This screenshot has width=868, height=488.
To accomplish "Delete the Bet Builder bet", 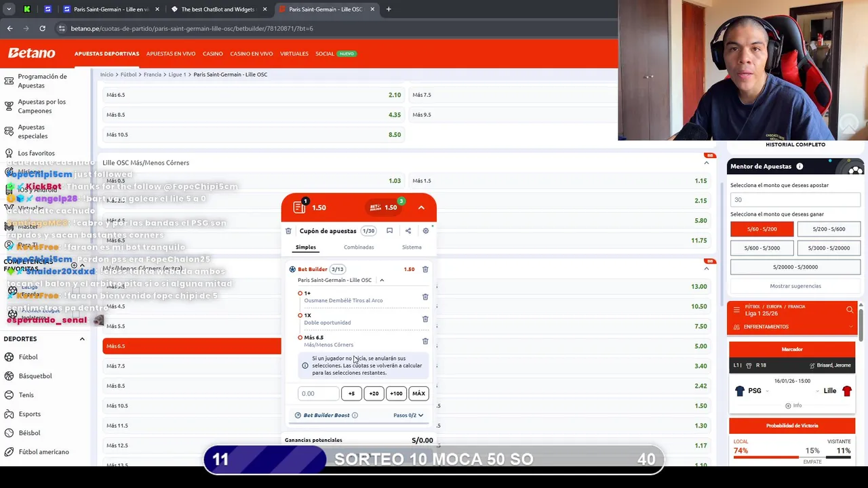I will [425, 269].
